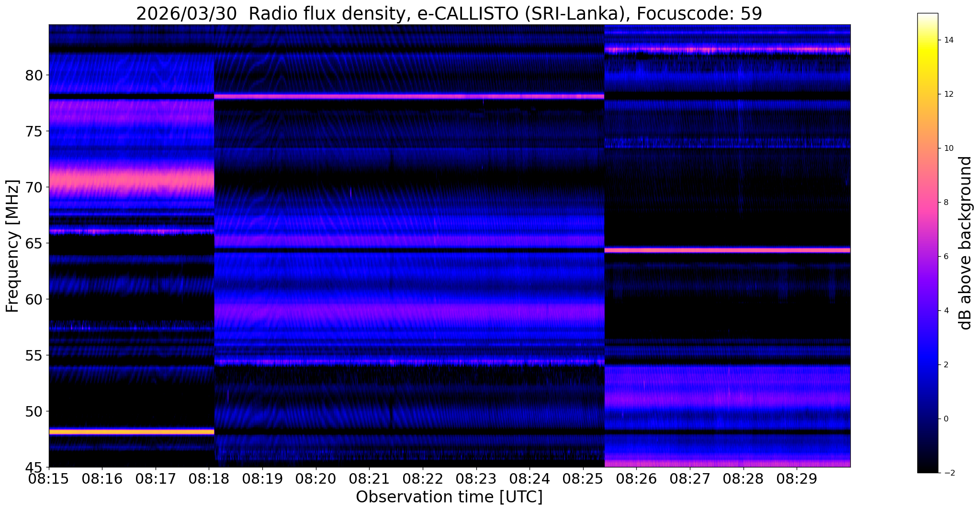Click the 08:19 time tick label
Viewport: 980px width, 511px height.
[x=262, y=478]
